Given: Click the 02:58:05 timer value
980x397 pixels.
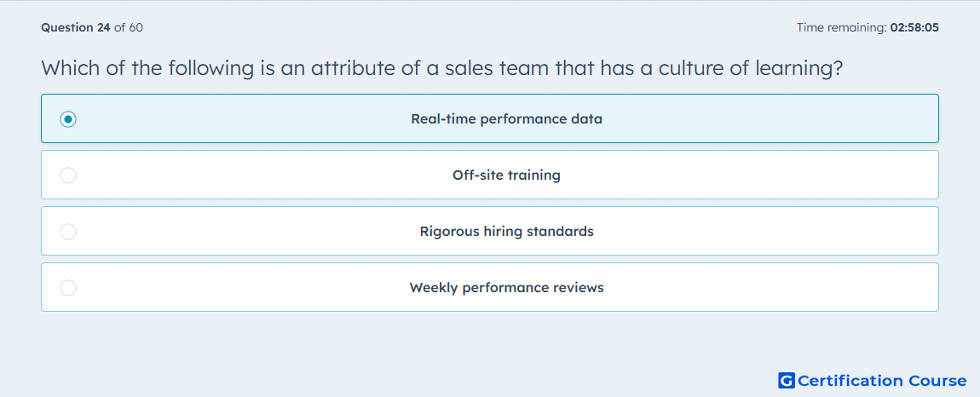Looking at the screenshot, I should coord(914,27).
